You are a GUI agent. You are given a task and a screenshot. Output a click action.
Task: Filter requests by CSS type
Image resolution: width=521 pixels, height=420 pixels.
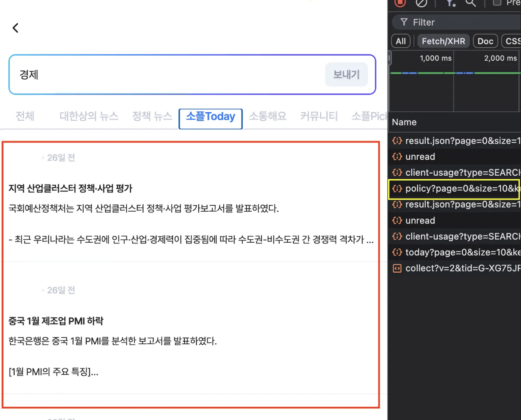[x=512, y=41]
